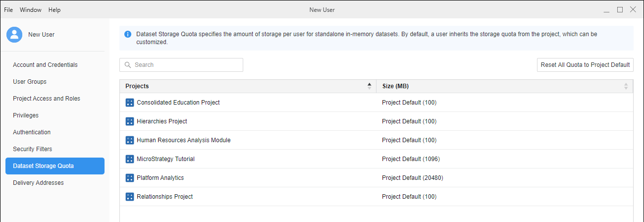Sort by the Projects column header arrow

point(369,86)
